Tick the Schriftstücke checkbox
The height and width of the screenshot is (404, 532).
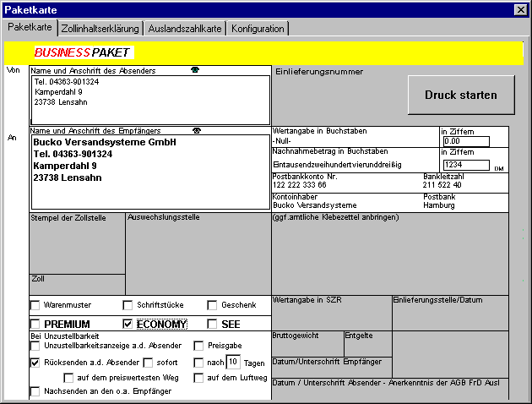pyautogui.click(x=128, y=305)
